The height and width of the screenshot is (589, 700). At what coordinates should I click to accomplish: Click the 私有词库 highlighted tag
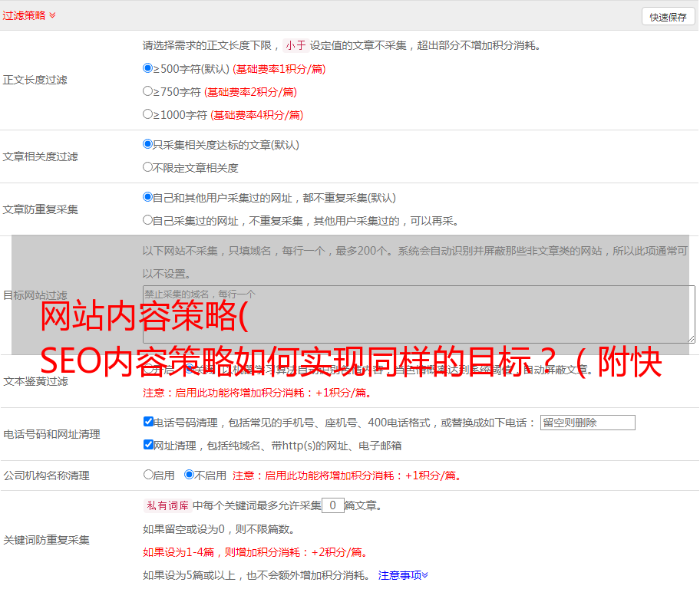pos(167,505)
